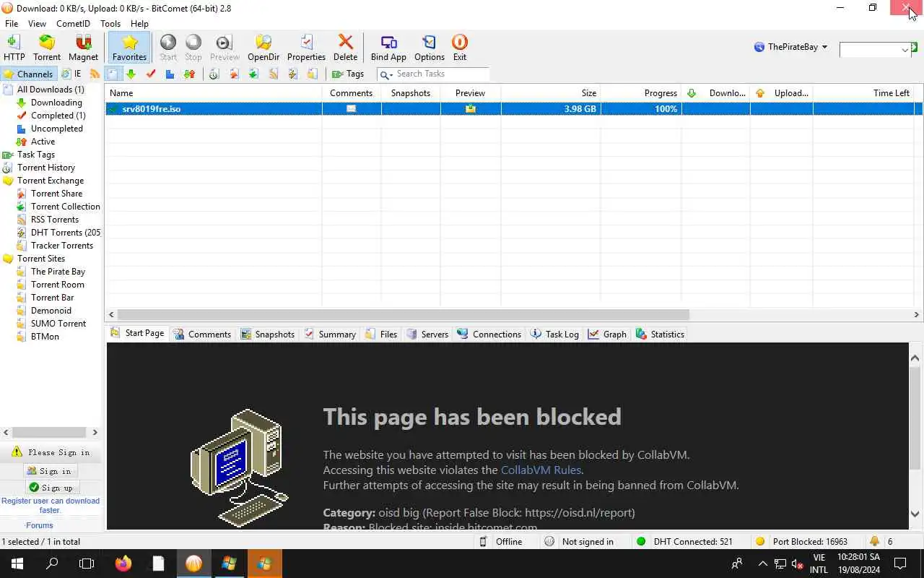Click the RSS feed icon in filter bar
The height and width of the screenshot is (578, 924).
point(95,74)
